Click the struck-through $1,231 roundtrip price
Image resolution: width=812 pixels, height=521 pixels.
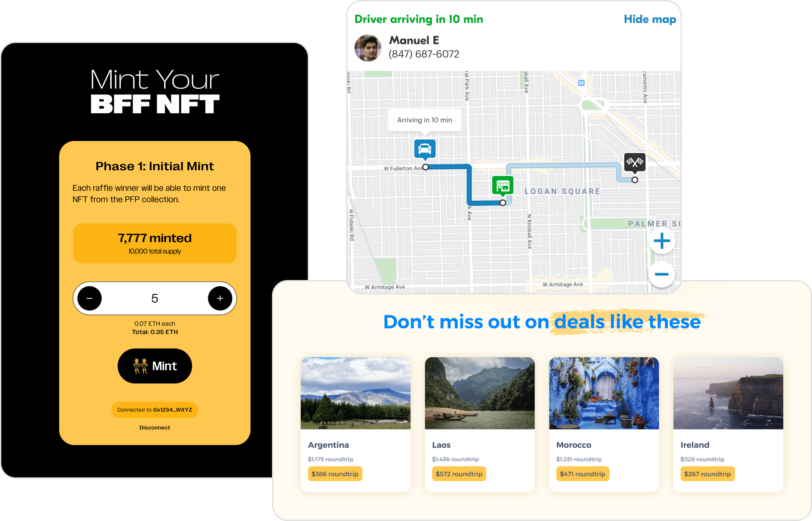579,459
